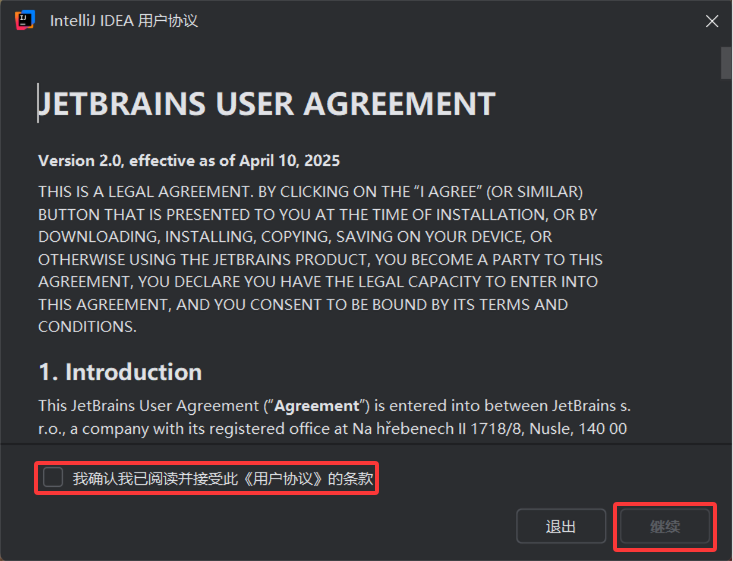Screen dimensions: 733x561
Task: Close the IntelliJ IDEA user agreement dialog
Action: (711, 21)
